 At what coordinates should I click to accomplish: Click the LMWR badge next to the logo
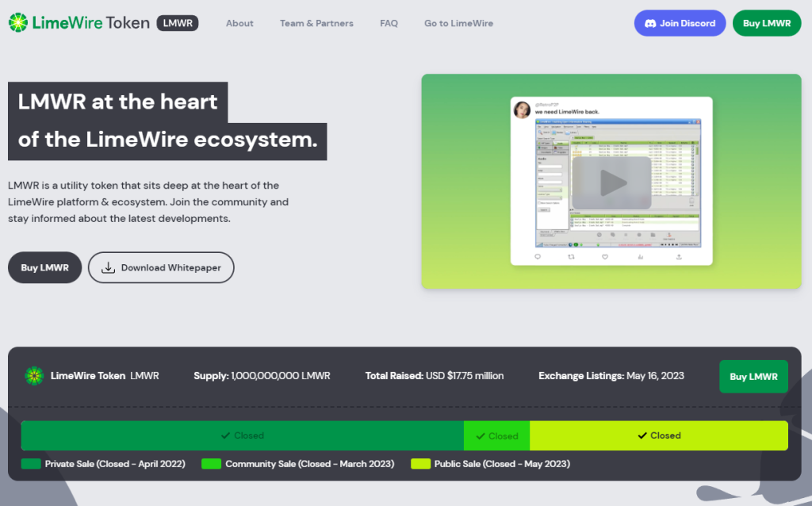[178, 23]
